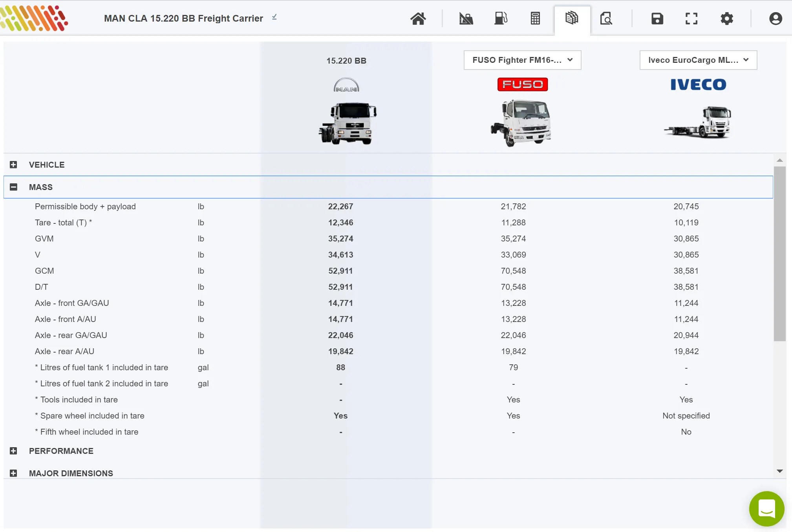Screen dimensions: 792x532
Task: Open the measurements and specs tool
Action: [466, 18]
